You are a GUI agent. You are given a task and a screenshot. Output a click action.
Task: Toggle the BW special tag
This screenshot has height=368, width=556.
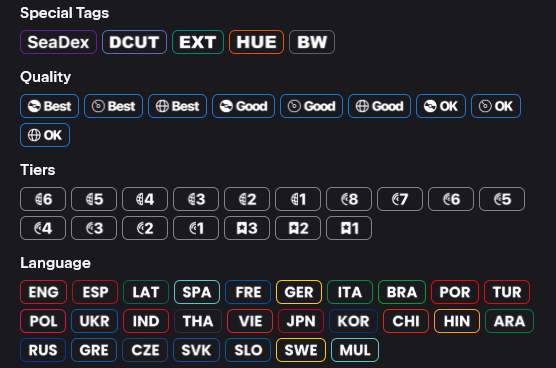312,42
